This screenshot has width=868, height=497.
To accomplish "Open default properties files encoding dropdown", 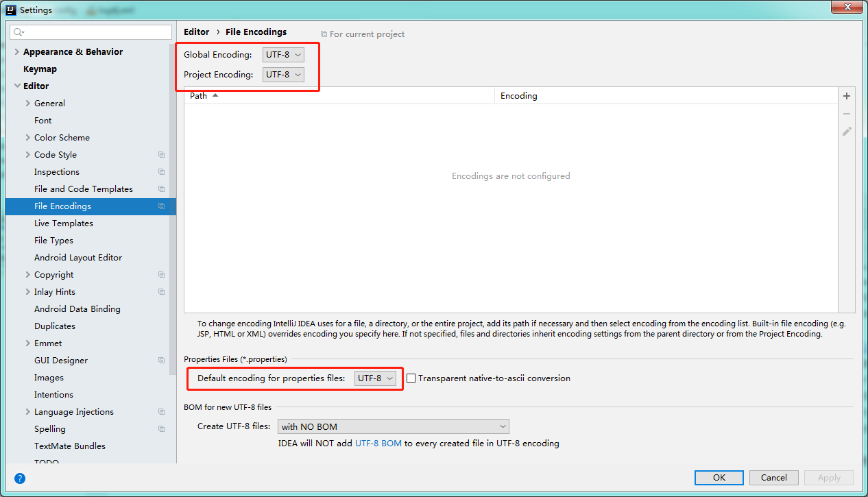I will pos(375,378).
